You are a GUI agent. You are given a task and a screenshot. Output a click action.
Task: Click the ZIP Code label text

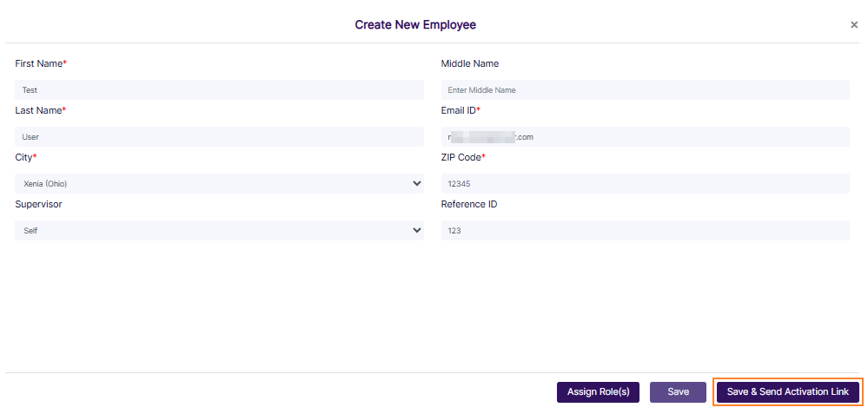point(462,158)
